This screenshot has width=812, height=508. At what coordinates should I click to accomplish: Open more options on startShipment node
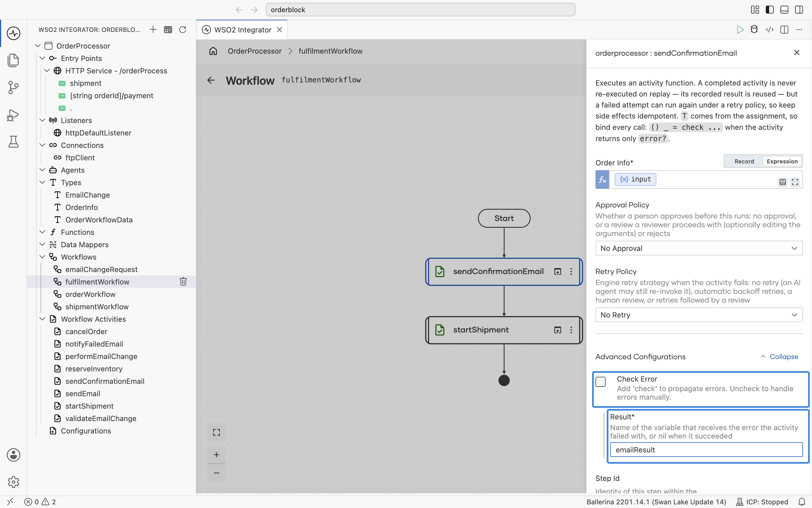[x=571, y=330]
